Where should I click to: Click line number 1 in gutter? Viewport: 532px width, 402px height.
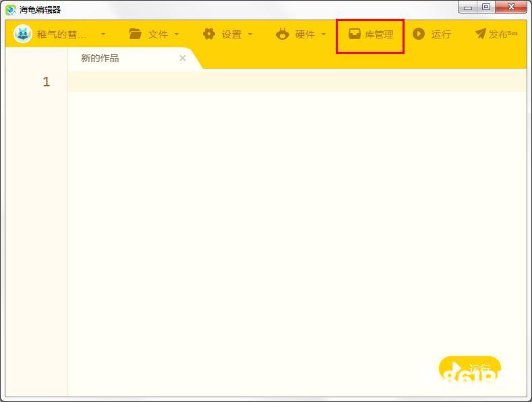pos(47,82)
